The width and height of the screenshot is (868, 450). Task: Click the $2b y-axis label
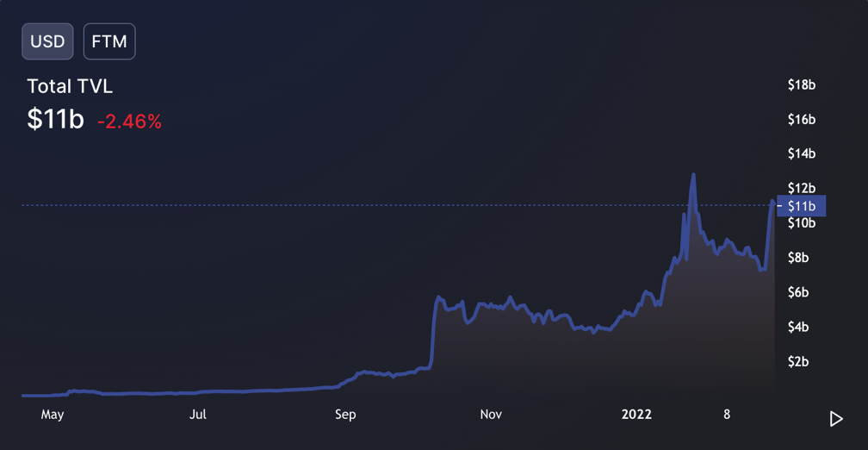click(798, 361)
